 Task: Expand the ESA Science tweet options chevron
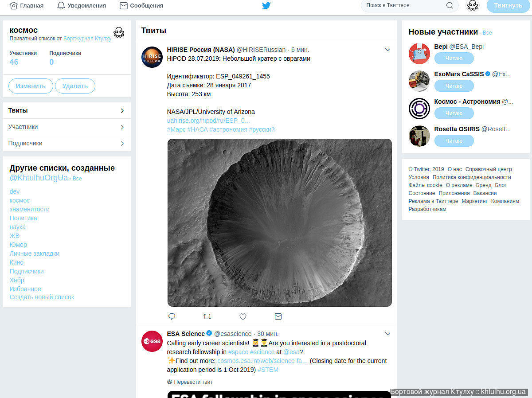point(387,334)
